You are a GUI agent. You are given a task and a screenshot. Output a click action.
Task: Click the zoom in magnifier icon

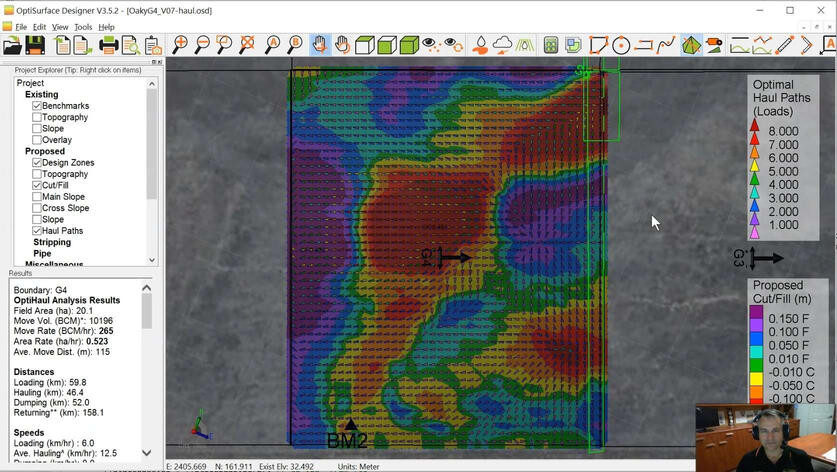[180, 45]
